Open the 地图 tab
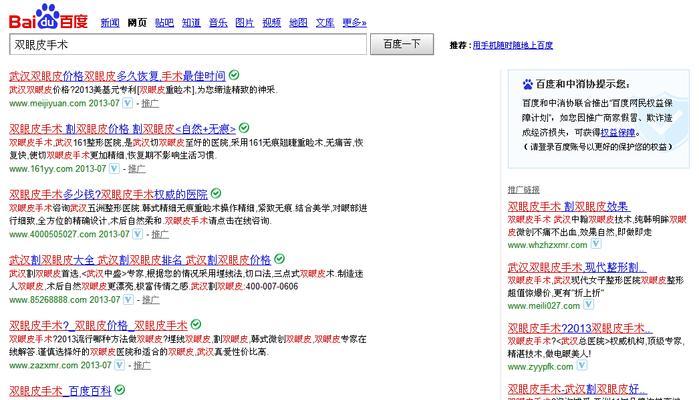699x400 pixels. (298, 22)
